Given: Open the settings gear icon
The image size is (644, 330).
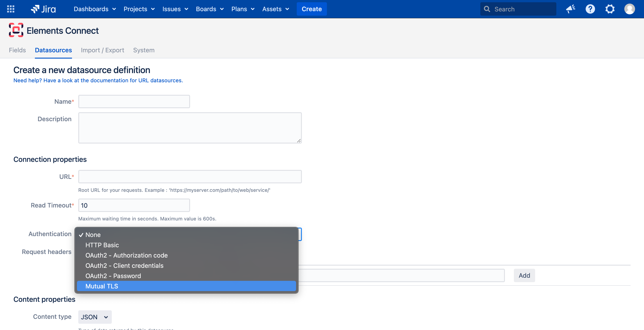Looking at the screenshot, I should pyautogui.click(x=610, y=9).
